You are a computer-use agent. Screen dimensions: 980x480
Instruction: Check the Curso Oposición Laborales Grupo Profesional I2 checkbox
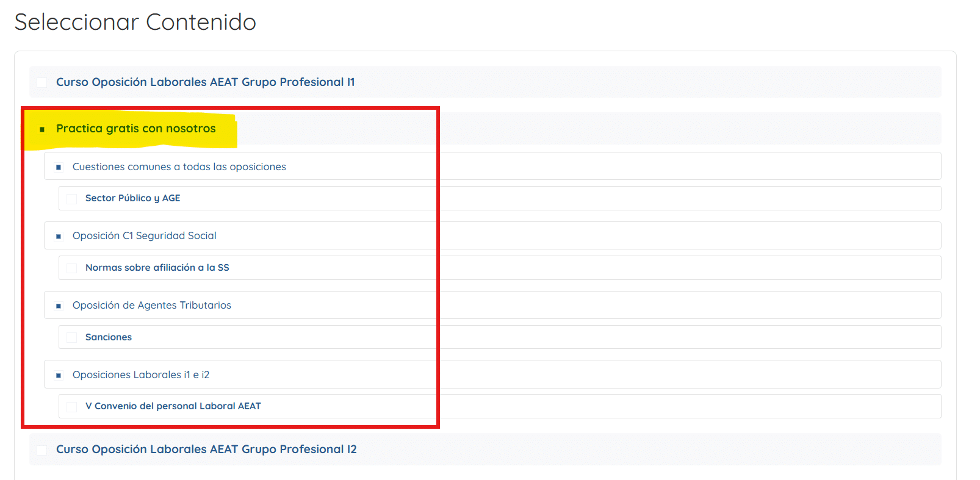point(42,450)
